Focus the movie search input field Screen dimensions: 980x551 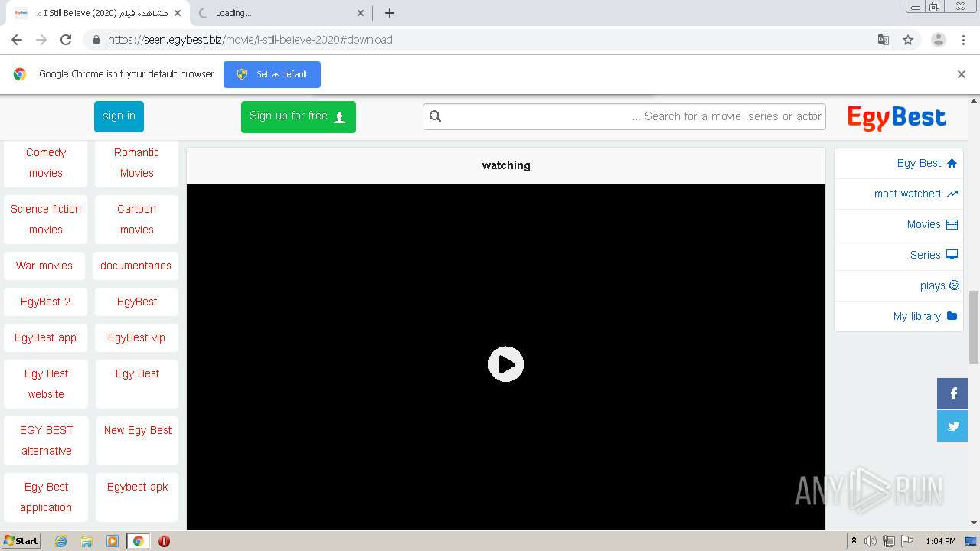coord(624,116)
